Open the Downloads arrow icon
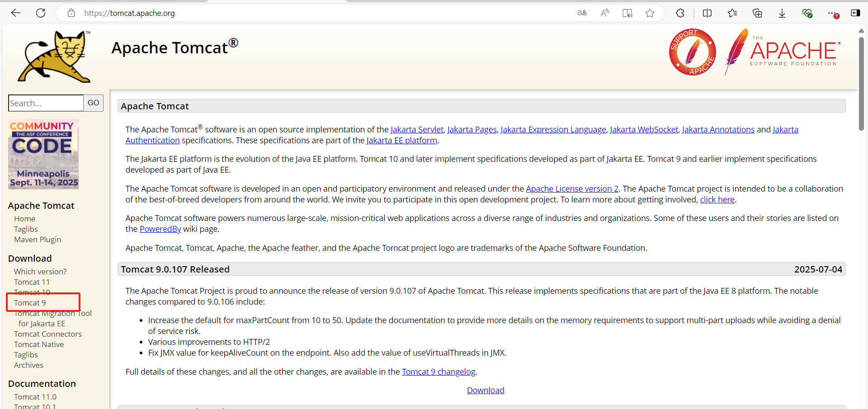868x409 pixels. [782, 13]
